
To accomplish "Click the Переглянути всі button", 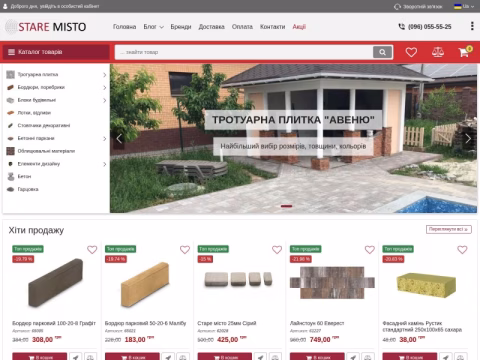I will 449,229.
